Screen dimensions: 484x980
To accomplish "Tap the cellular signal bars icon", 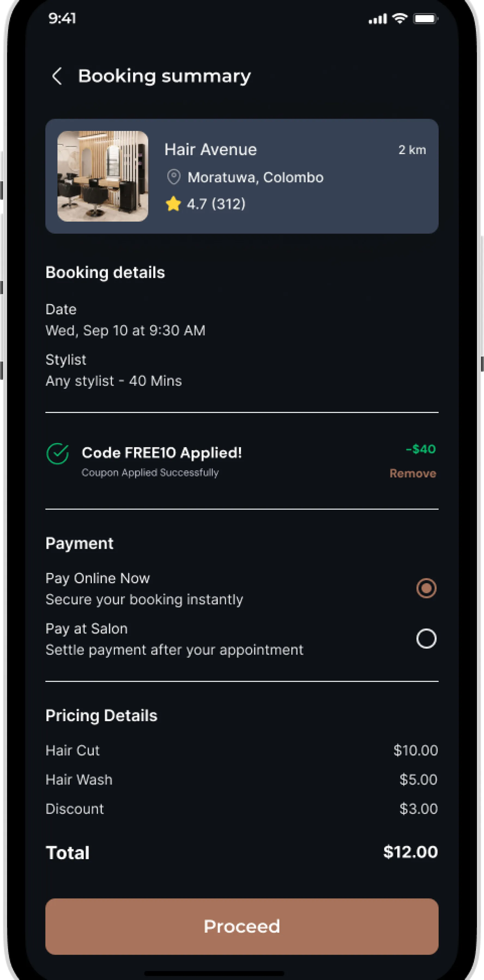I will 377,19.
